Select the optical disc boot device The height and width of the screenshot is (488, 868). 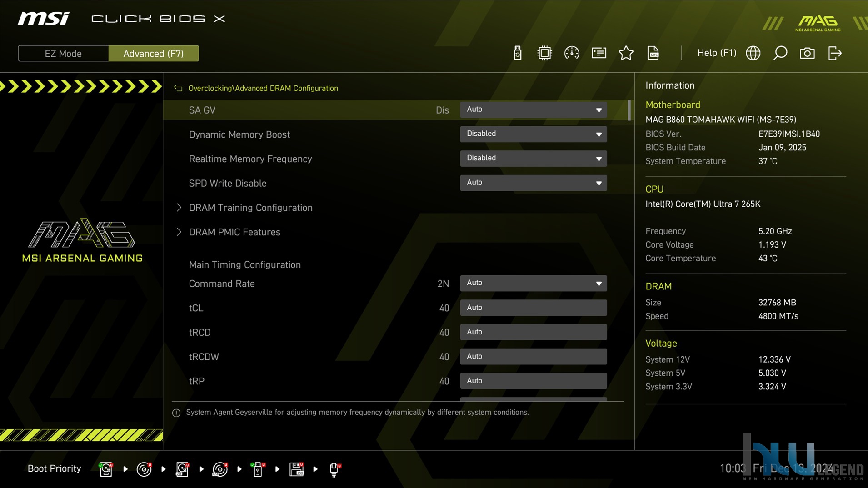coord(144,469)
